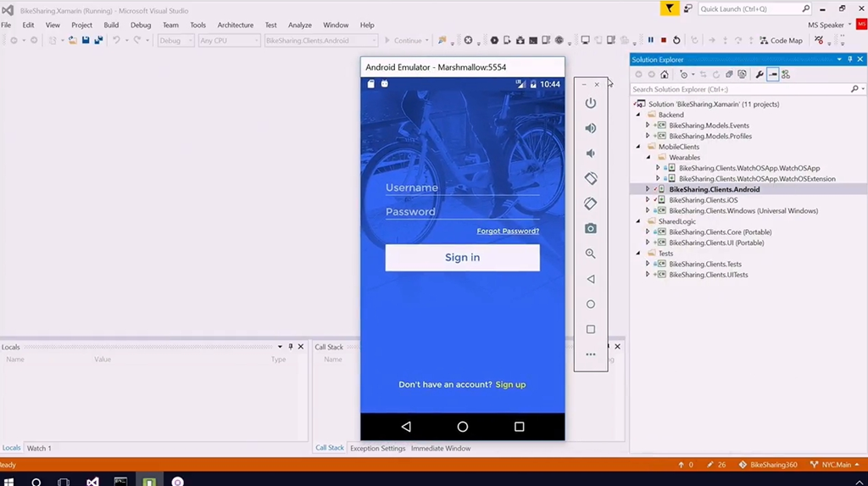The height and width of the screenshot is (486, 868).
Task: Switch to the Watch 1 tab
Action: coord(39,448)
